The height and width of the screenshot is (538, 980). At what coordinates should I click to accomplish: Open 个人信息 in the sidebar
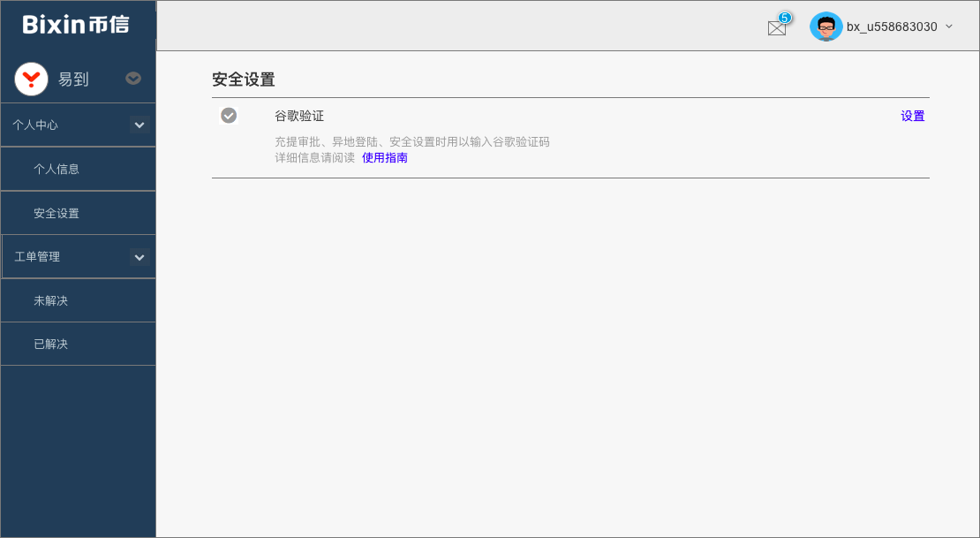[57, 169]
